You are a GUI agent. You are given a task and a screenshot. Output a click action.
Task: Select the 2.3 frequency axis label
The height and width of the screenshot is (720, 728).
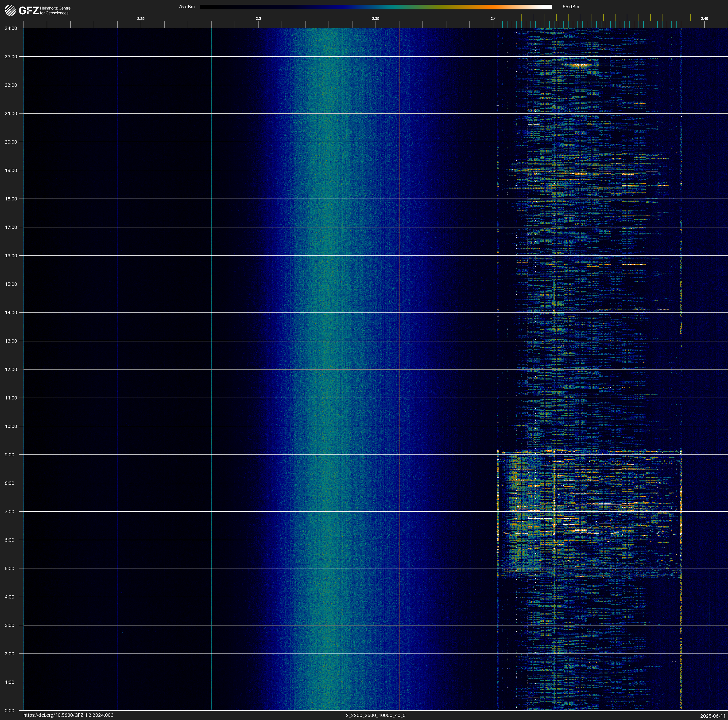(258, 19)
